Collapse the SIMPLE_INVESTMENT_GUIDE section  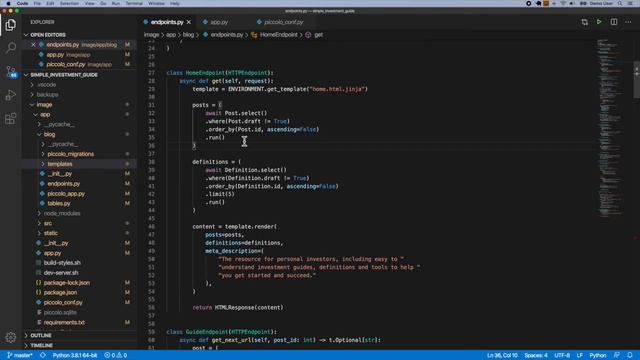pyautogui.click(x=80, y=75)
